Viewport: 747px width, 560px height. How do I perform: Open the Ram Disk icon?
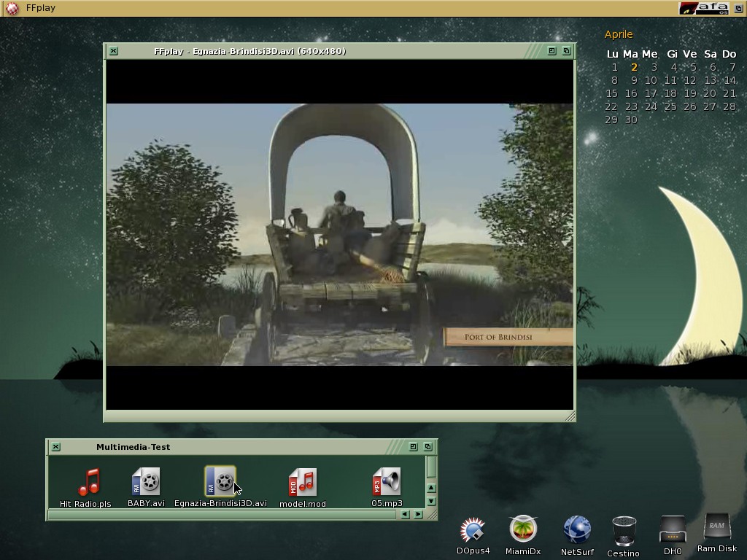(716, 528)
